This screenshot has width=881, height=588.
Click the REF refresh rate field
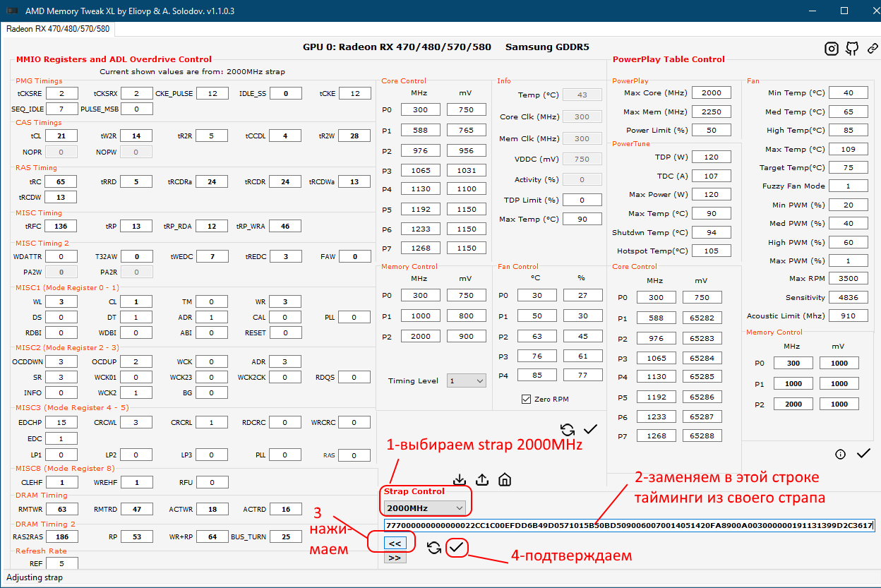pos(61,564)
